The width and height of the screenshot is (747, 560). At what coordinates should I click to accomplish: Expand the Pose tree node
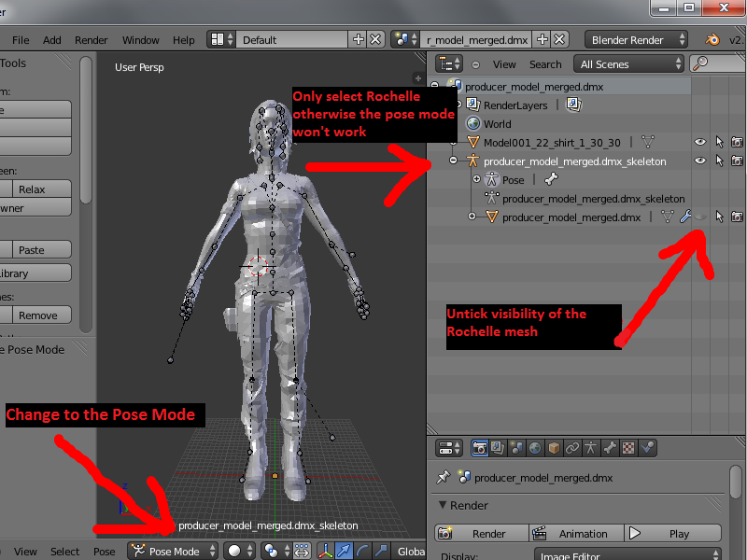point(476,179)
